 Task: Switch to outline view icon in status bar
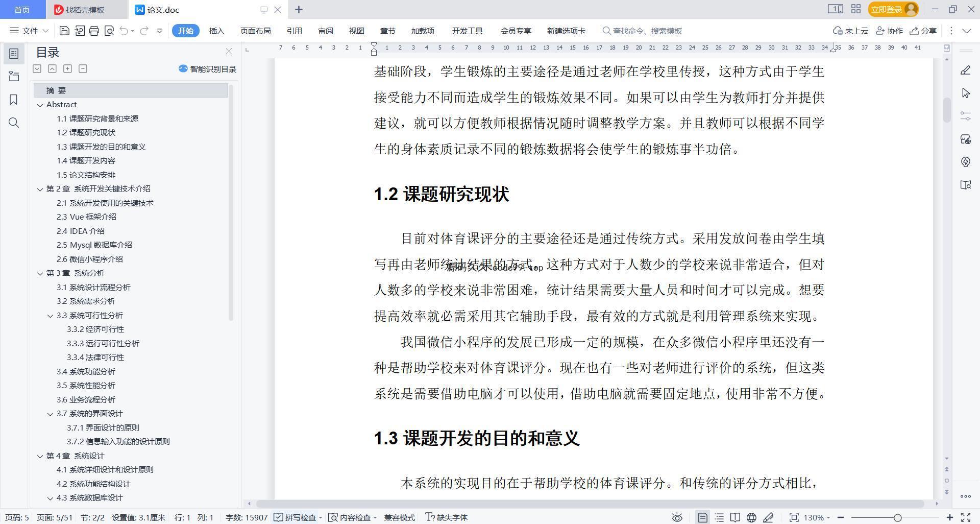[719, 517]
